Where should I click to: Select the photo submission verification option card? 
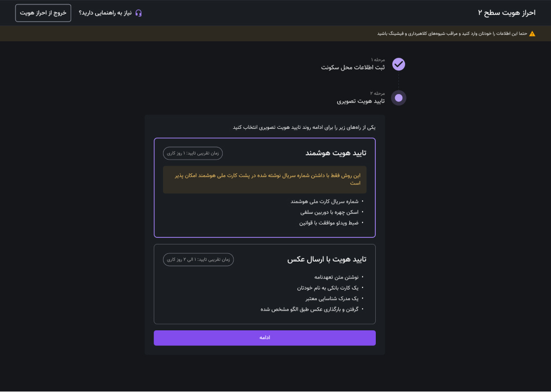[264, 284]
